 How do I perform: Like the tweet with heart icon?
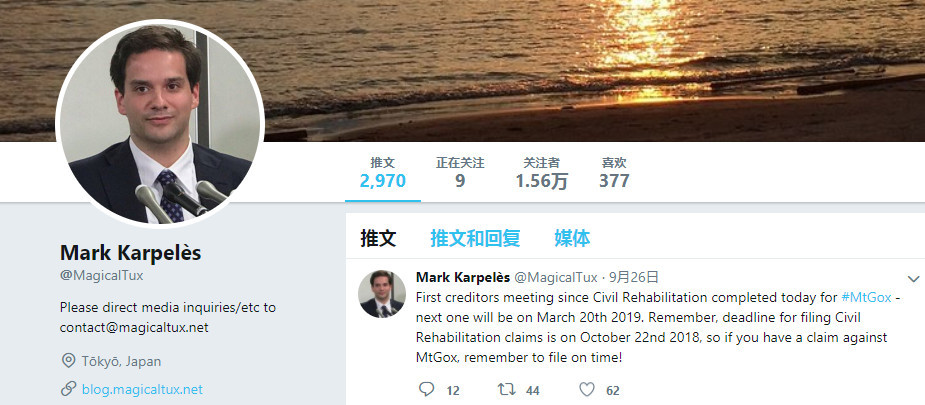[x=586, y=389]
